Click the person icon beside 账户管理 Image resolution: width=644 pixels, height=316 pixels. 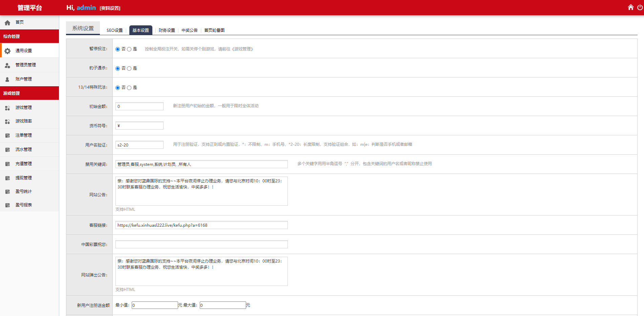7,79
